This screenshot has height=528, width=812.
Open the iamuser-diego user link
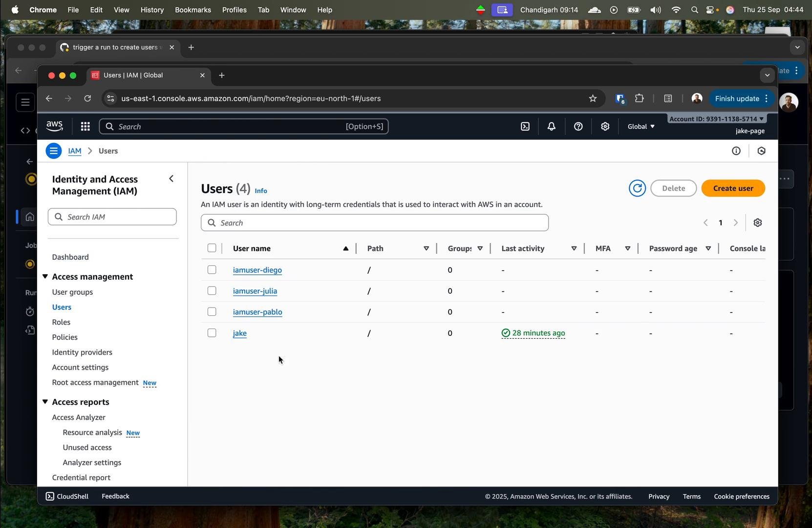point(257,270)
